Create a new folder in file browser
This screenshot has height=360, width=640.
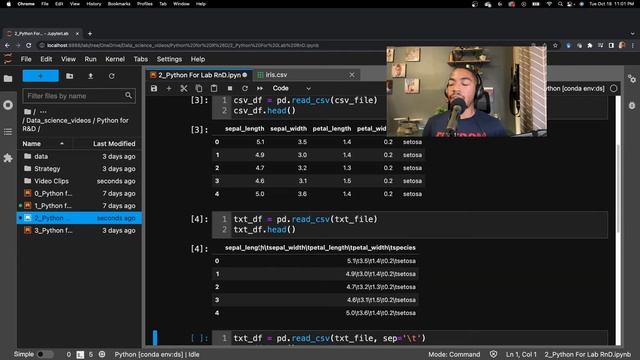[x=70, y=76]
